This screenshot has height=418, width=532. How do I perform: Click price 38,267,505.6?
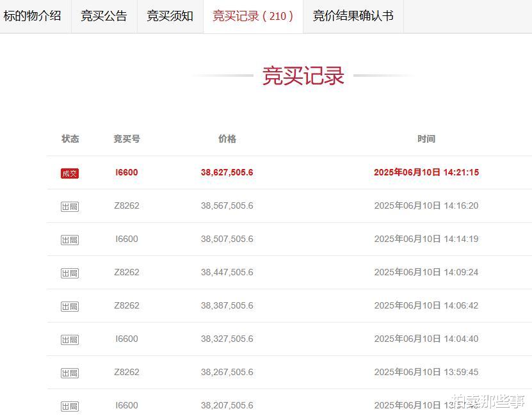(227, 372)
